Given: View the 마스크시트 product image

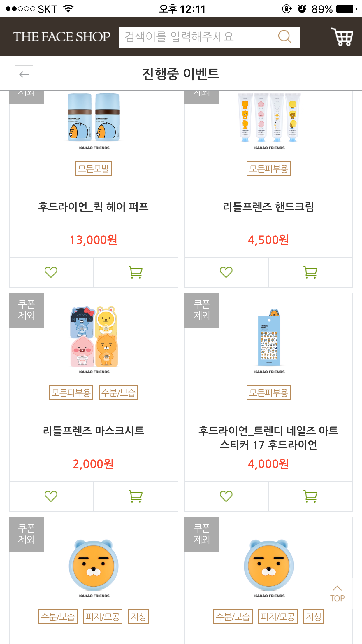Looking at the screenshot, I should click(94, 337).
